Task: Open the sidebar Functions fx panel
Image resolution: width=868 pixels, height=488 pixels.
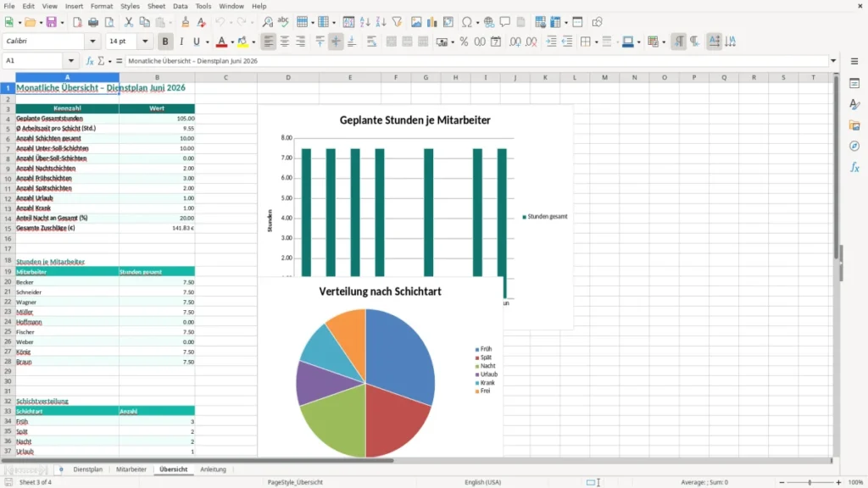Action: (x=854, y=167)
